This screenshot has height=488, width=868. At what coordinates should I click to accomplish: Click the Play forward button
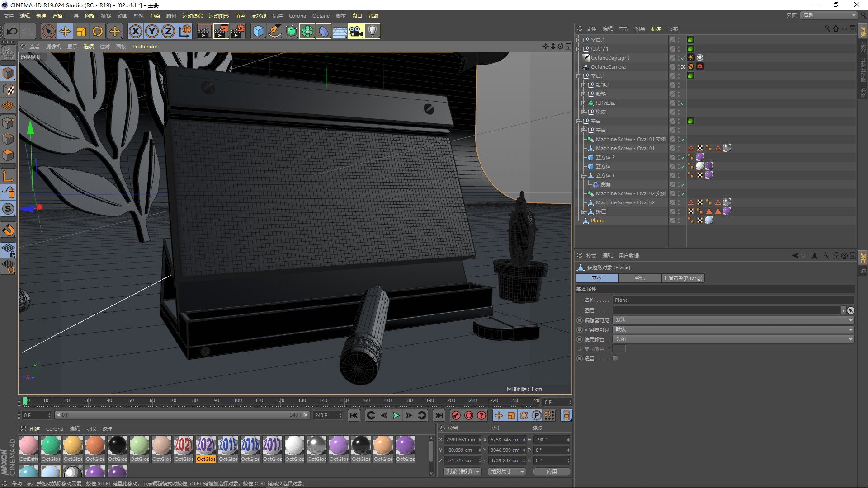point(396,415)
